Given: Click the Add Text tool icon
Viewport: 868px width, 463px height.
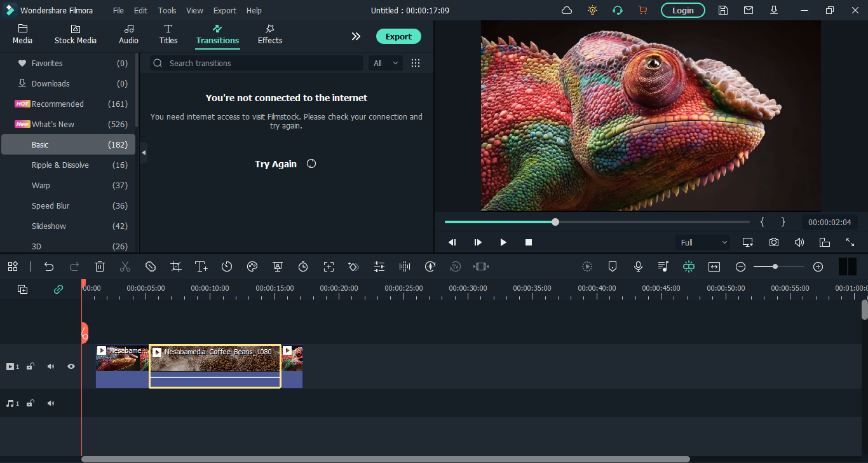Looking at the screenshot, I should (x=201, y=267).
